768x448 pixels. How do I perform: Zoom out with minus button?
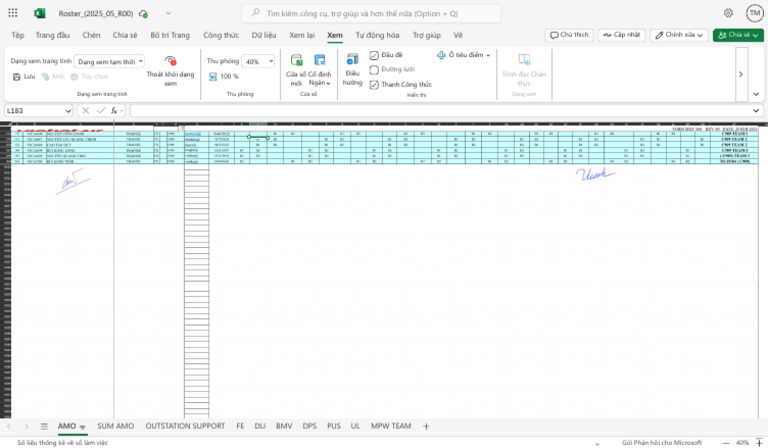point(726,443)
